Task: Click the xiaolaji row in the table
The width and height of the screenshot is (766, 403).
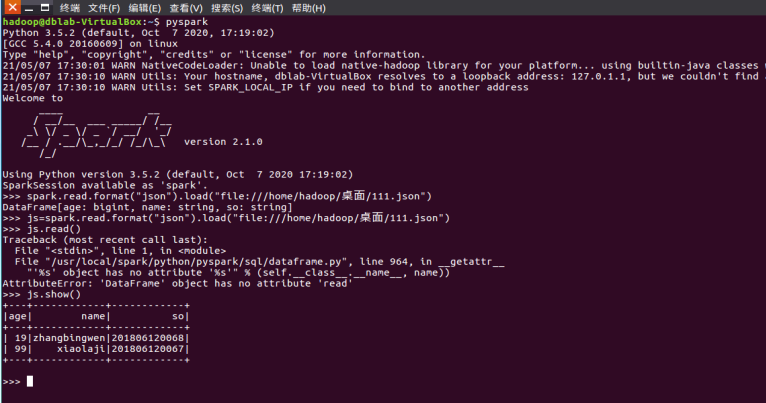Action: (x=96, y=349)
